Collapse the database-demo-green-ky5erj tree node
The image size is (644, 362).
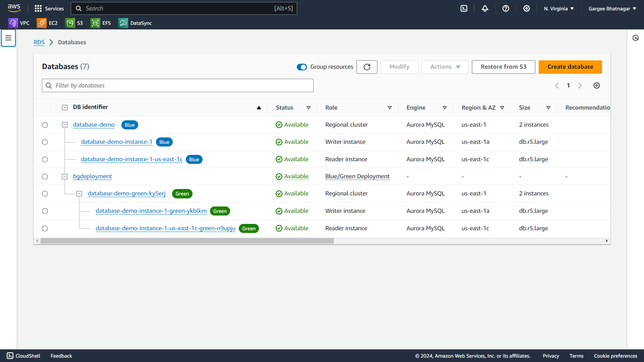coord(79,194)
